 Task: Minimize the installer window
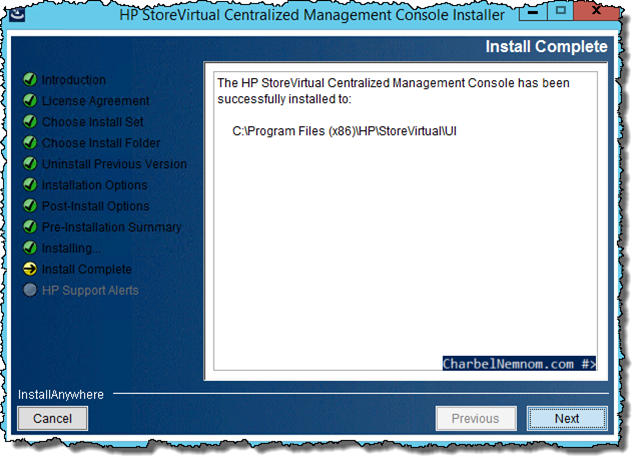point(533,12)
